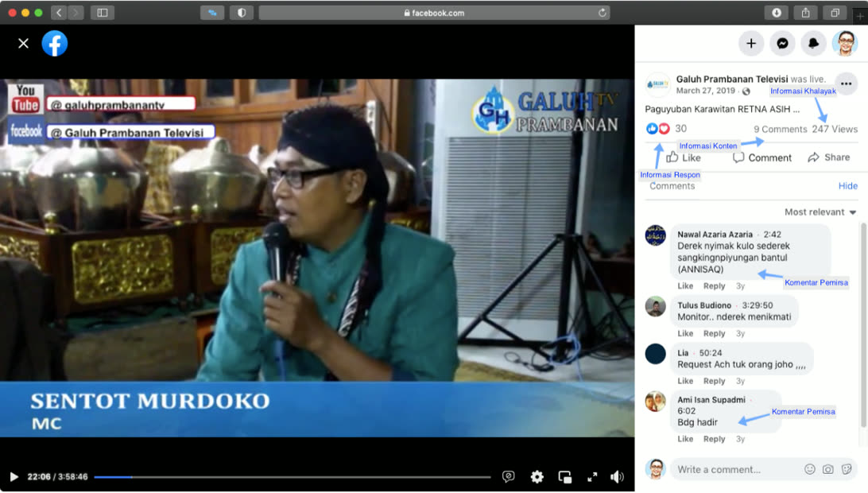Open Tulus Budiono's profile name
The width and height of the screenshot is (868, 493).
point(704,305)
